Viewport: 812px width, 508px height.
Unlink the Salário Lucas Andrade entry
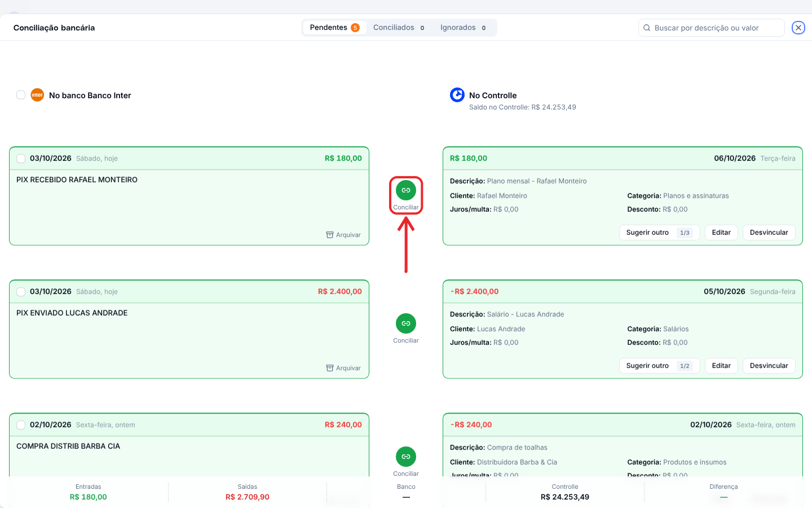click(769, 366)
